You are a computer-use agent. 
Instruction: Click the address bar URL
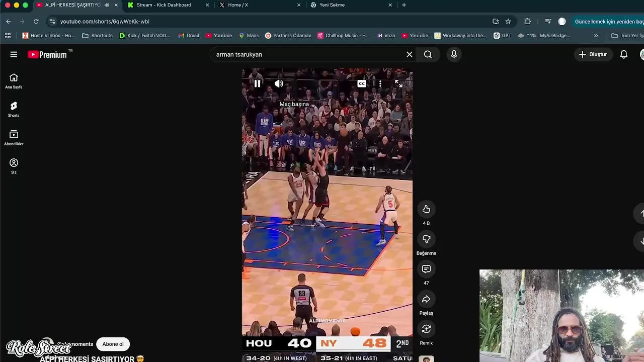(x=105, y=22)
